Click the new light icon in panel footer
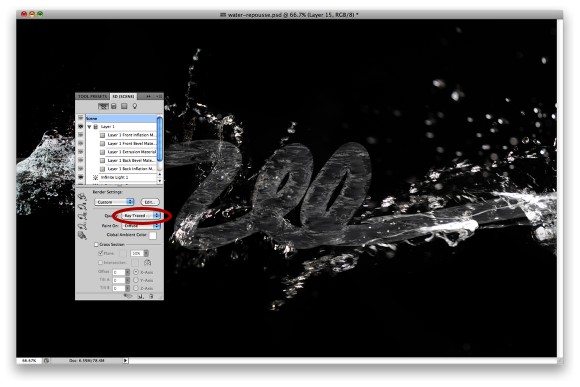This screenshot has width=580, height=387. (x=141, y=296)
